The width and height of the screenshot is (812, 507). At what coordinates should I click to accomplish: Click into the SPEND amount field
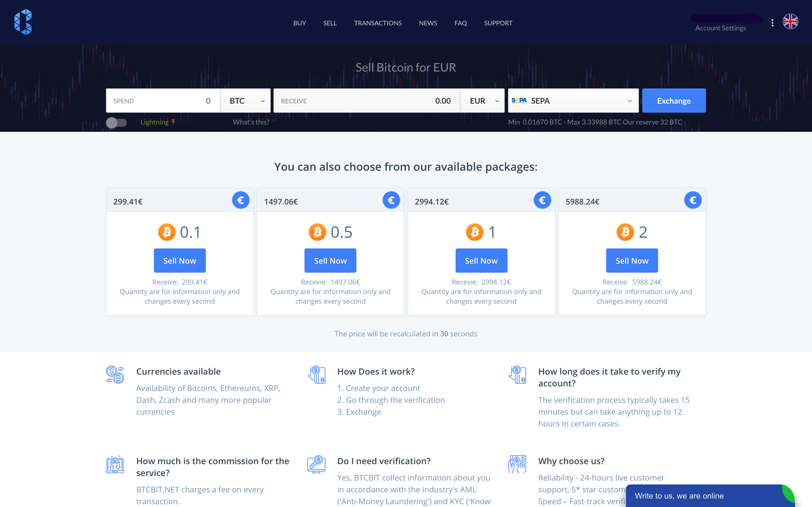click(x=163, y=101)
